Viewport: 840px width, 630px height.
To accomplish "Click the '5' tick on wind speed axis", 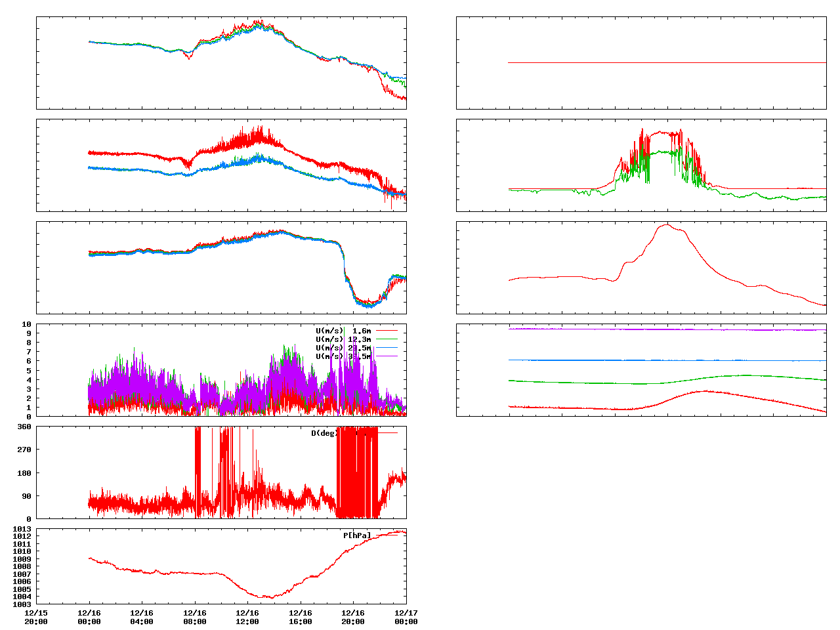I will [x=29, y=370].
